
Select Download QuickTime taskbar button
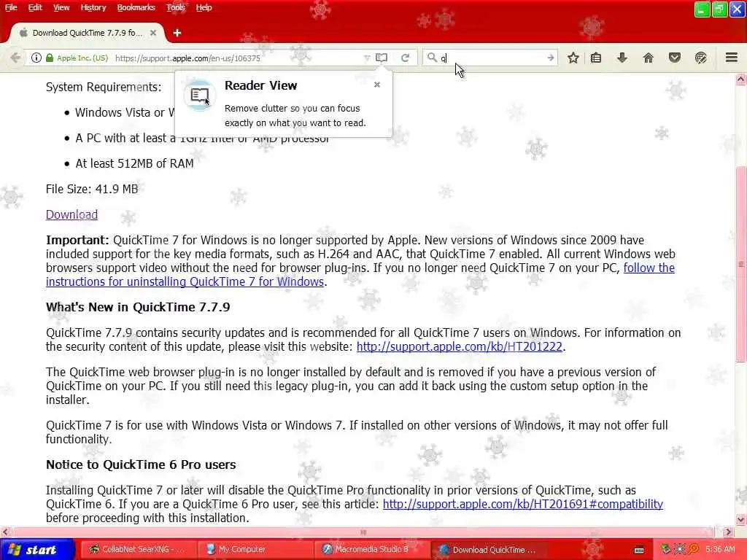[x=488, y=550]
